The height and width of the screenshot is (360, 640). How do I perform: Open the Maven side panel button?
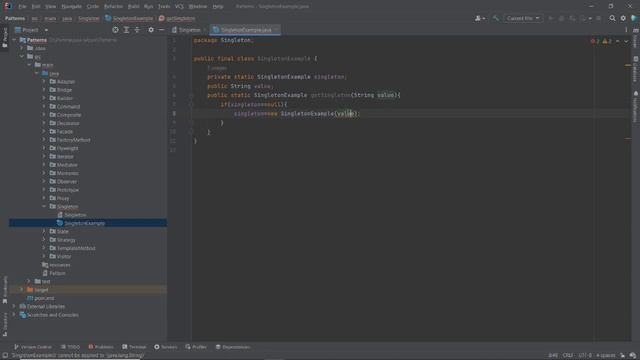click(x=636, y=38)
